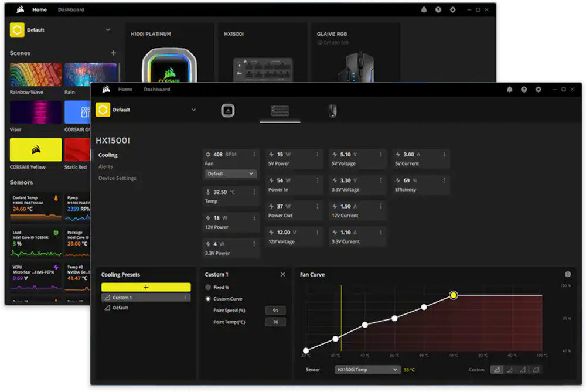Open the Fan mode Default dropdown

click(230, 174)
